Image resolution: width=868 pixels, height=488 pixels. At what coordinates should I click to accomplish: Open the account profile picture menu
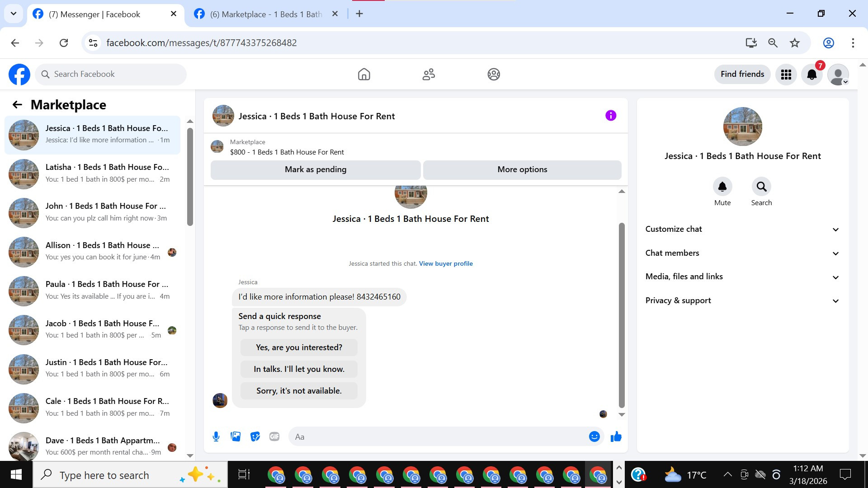(x=838, y=74)
